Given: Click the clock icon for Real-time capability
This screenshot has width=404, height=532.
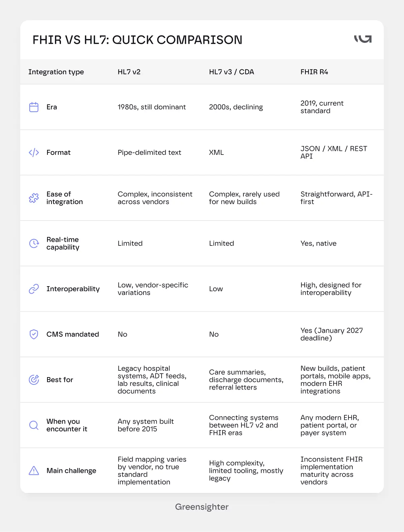Looking at the screenshot, I should coord(34,243).
